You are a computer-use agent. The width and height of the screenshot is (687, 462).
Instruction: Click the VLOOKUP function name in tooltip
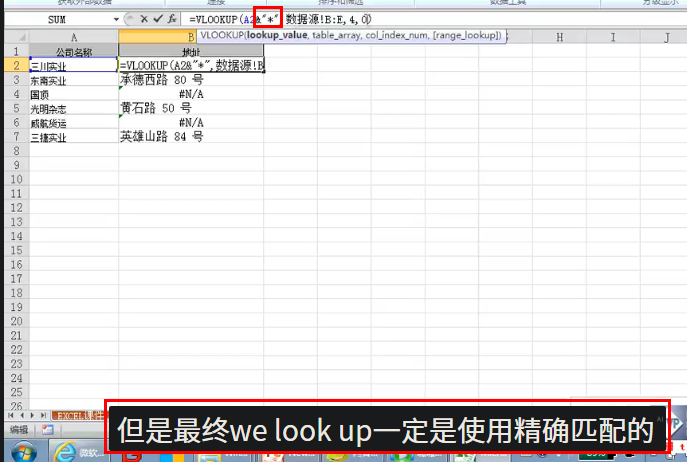coord(221,36)
